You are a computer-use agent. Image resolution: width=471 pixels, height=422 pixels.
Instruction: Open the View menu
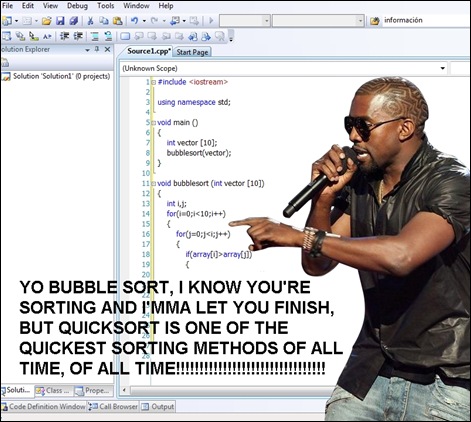tap(50, 6)
